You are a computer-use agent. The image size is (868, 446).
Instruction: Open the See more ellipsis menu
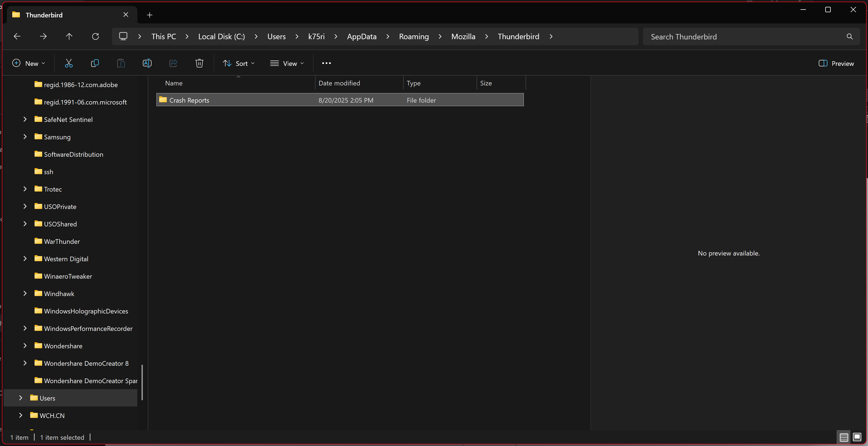click(x=326, y=63)
